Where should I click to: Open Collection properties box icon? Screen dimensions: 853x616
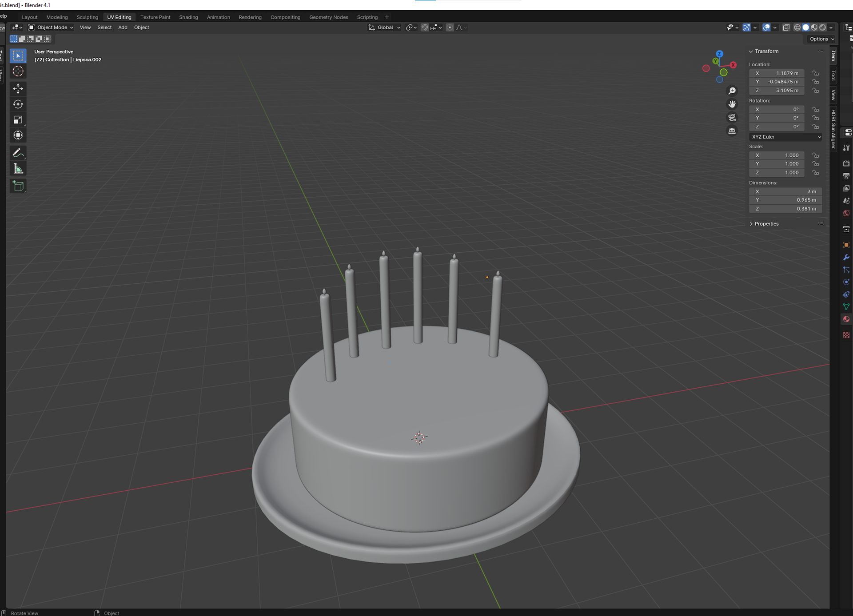pos(846,230)
